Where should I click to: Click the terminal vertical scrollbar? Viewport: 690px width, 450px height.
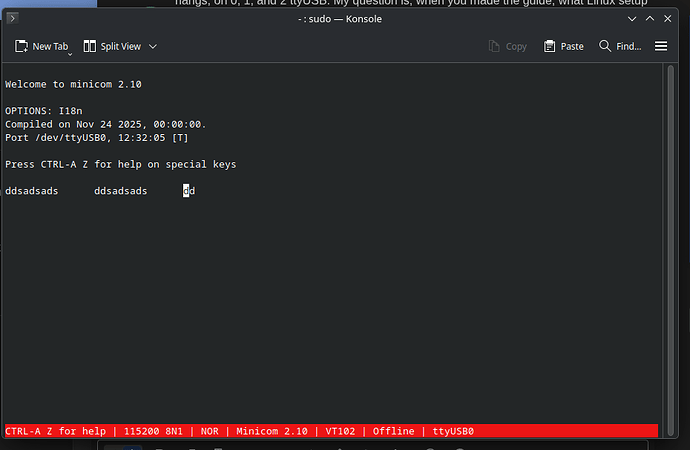tap(670, 250)
